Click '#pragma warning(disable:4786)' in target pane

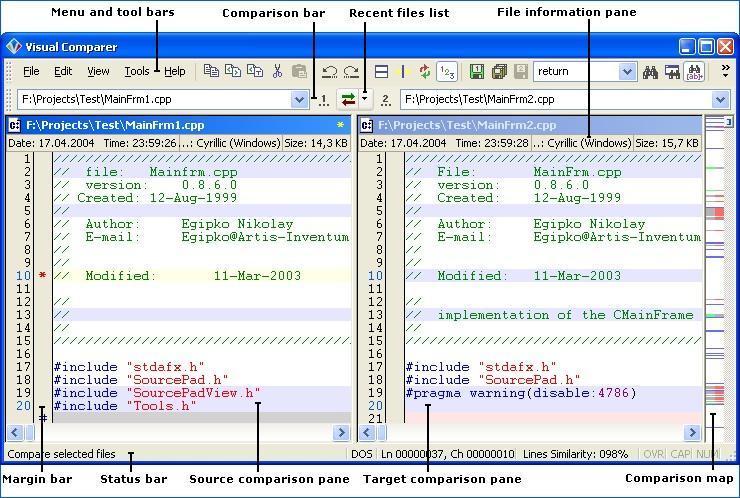(x=521, y=393)
